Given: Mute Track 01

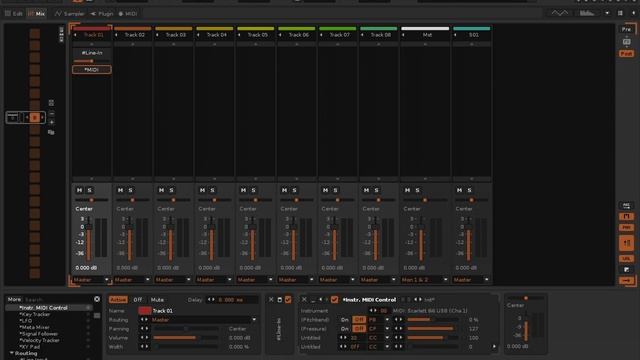Looking at the screenshot, I should pos(79,190).
